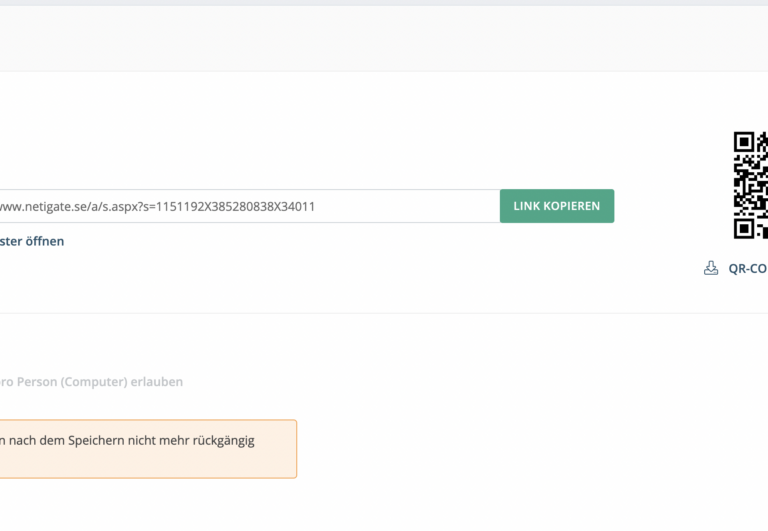Click the 'nach dem Speichern nicht mehr rückgängig' warning
This screenshot has width=768, height=531.
tap(148, 449)
